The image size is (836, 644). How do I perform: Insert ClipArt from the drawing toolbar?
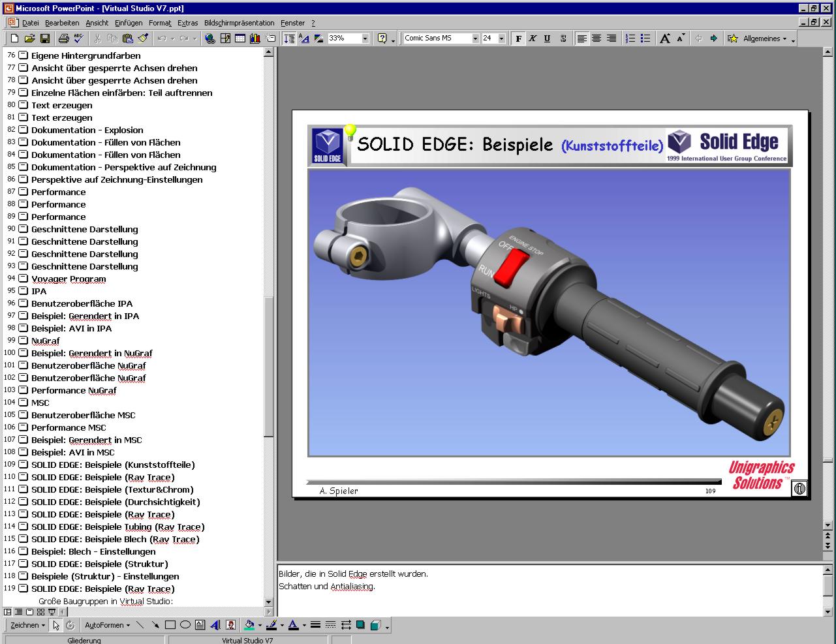[230, 625]
